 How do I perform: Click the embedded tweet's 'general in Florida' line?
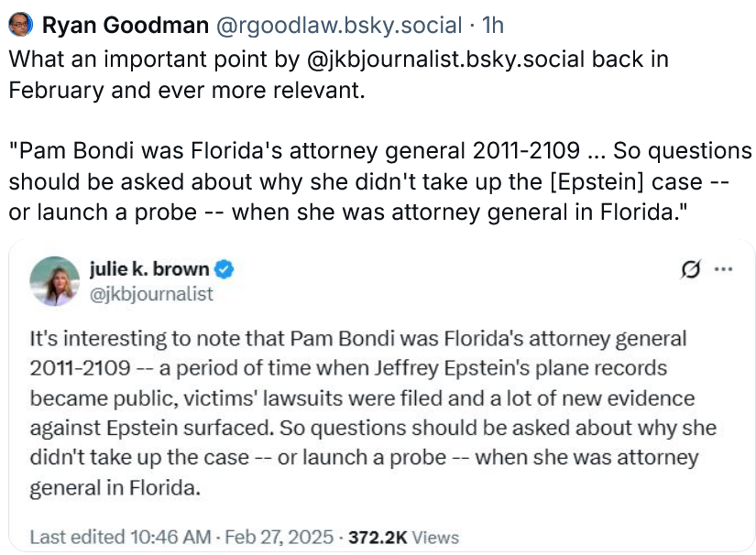point(115,487)
